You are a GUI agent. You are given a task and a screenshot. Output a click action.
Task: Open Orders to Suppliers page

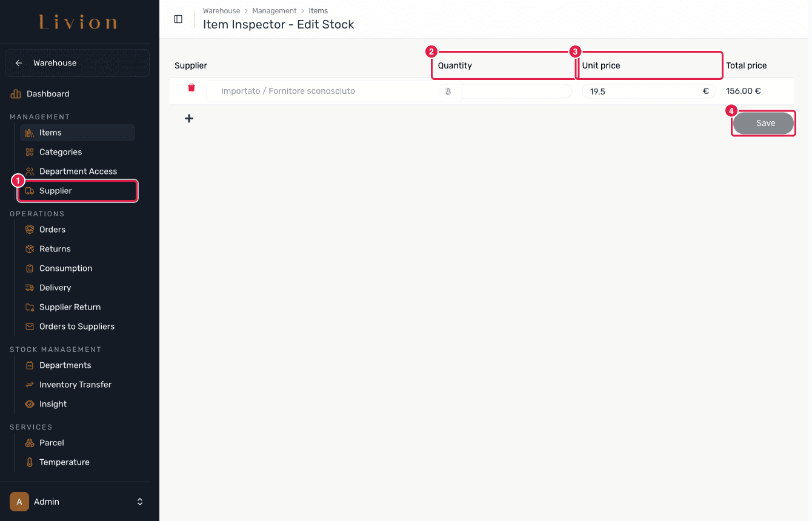(78, 327)
